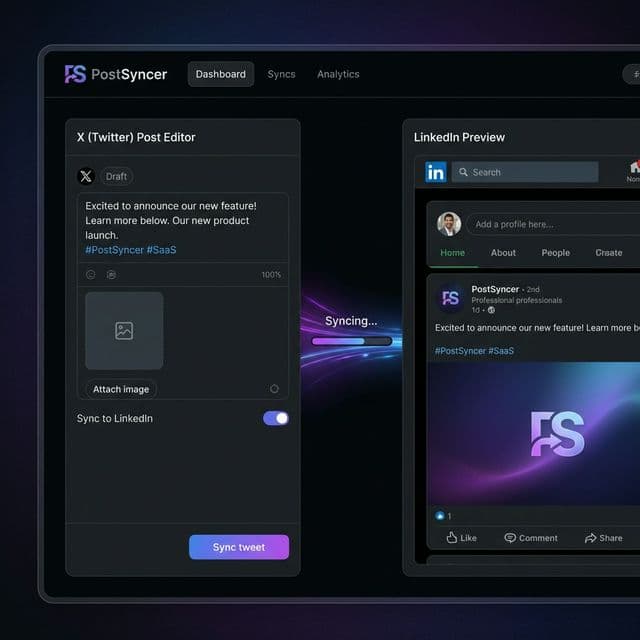
Task: Select the image placeholder thumbnail
Action: (x=124, y=331)
